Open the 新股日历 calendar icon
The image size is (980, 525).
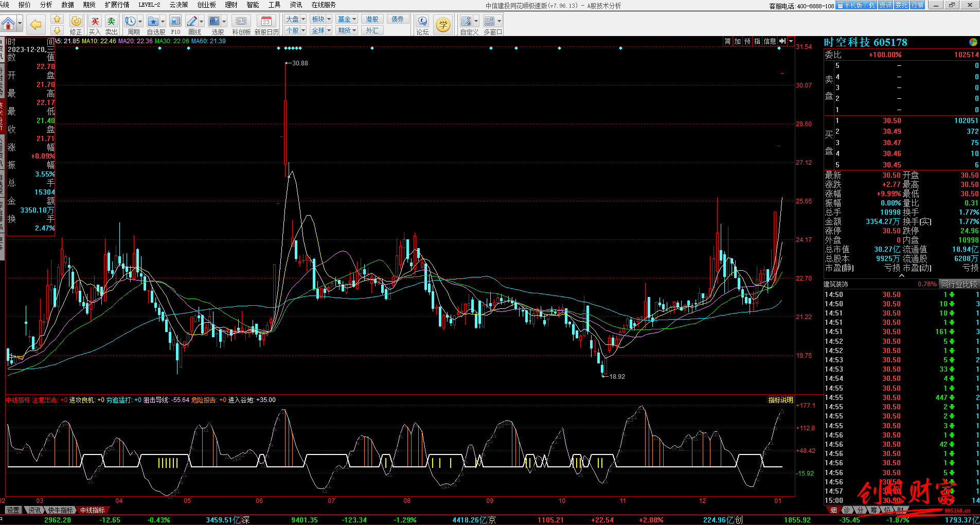(266, 21)
